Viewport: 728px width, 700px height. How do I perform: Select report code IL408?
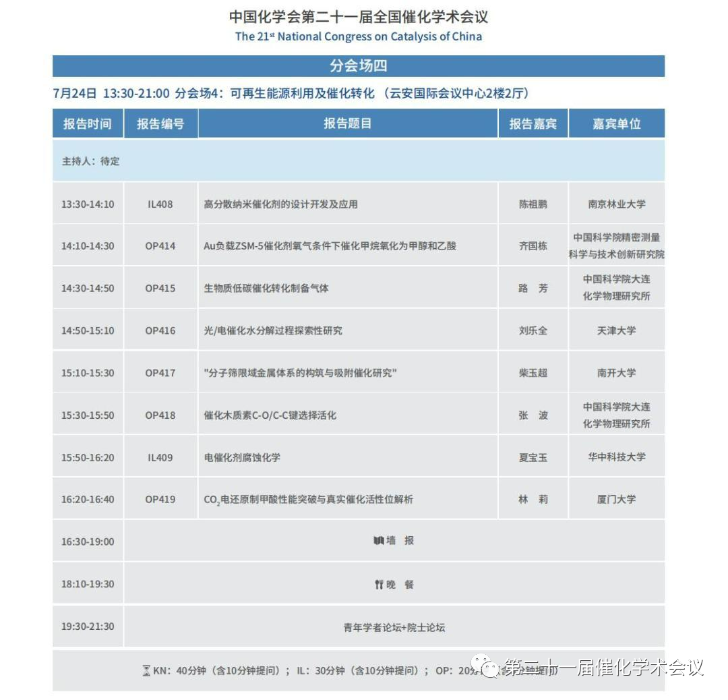point(160,204)
